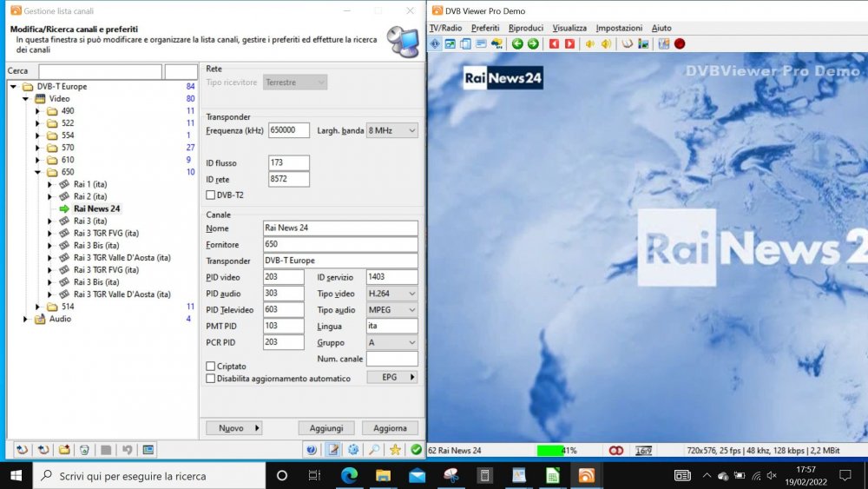
Task: Open the Aiuto menu
Action: (x=661, y=28)
